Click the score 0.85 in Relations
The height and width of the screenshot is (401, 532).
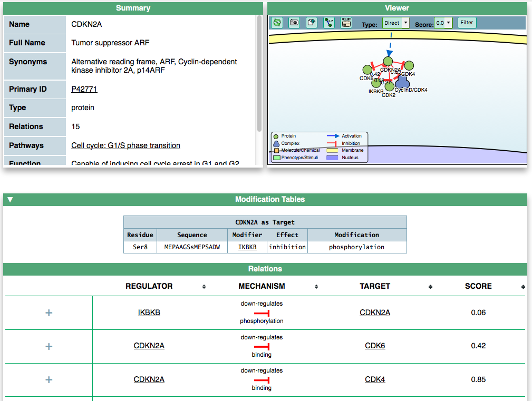478,379
